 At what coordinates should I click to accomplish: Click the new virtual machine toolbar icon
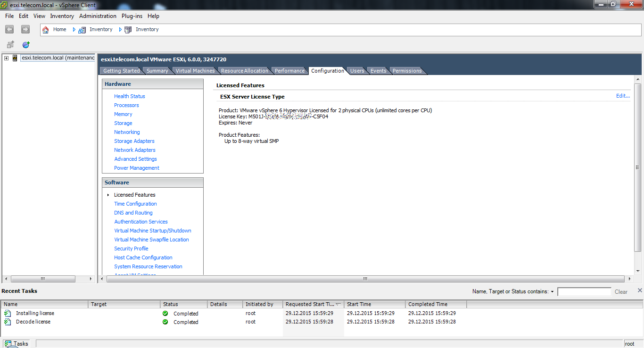[10, 45]
